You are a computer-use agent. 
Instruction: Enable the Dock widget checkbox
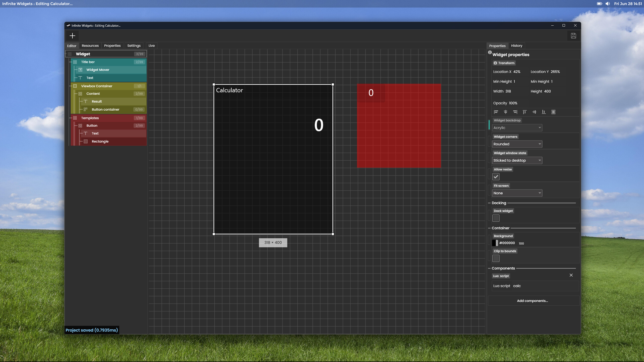pos(496,218)
